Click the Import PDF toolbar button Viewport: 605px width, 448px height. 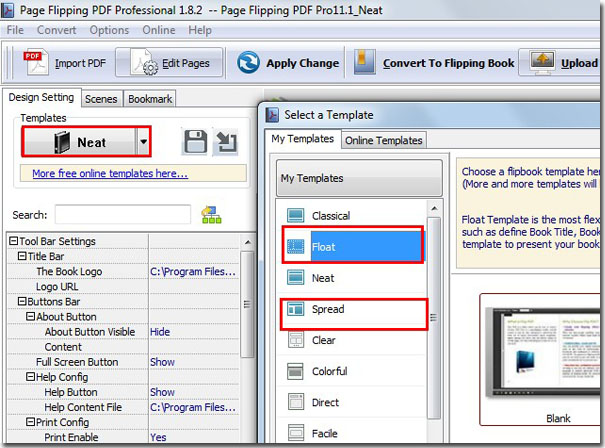tap(65, 63)
